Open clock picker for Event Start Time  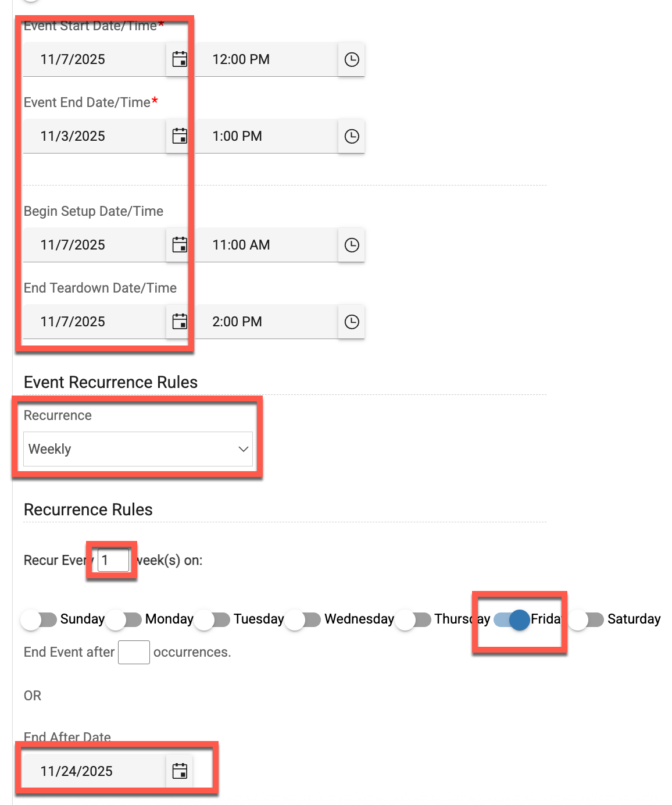[352, 59]
